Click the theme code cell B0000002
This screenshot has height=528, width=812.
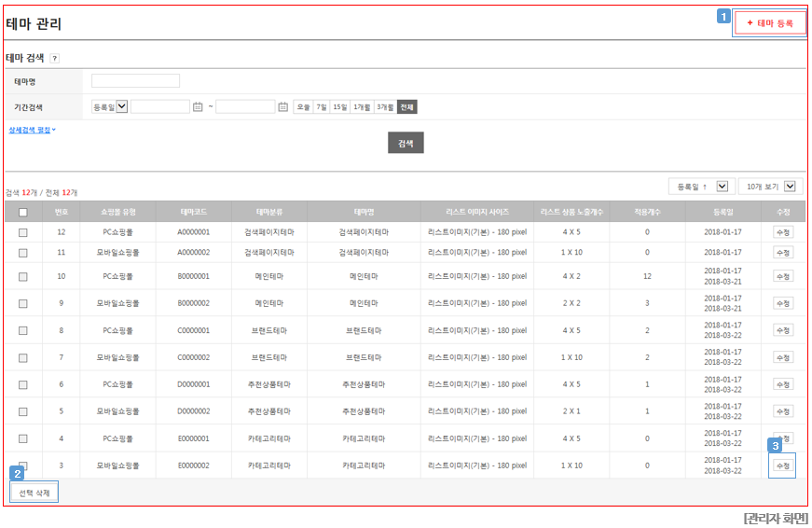pyautogui.click(x=194, y=303)
